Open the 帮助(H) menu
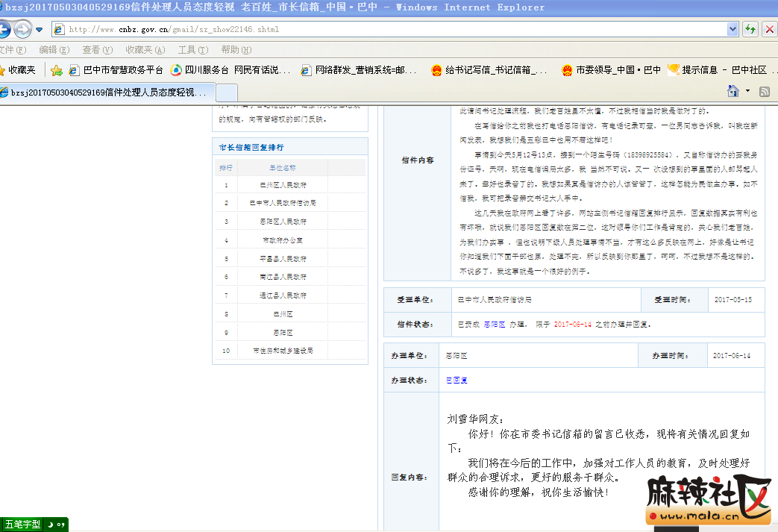This screenshot has height=532, width=778. pyautogui.click(x=236, y=50)
